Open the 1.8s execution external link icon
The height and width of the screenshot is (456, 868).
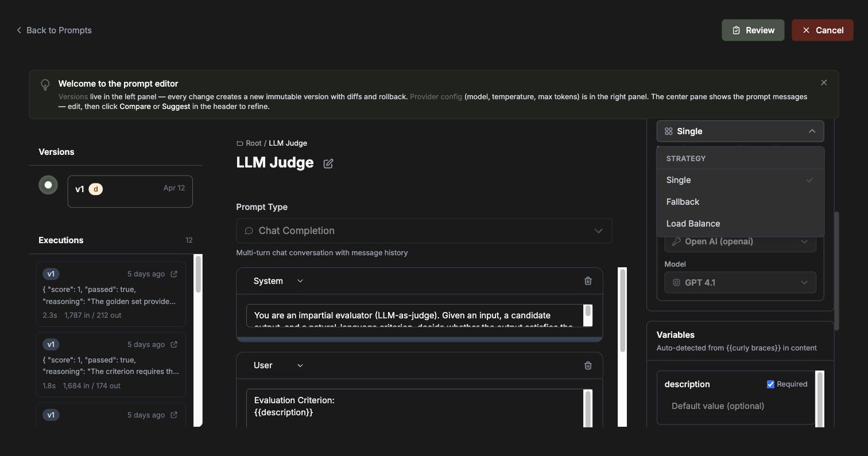174,345
